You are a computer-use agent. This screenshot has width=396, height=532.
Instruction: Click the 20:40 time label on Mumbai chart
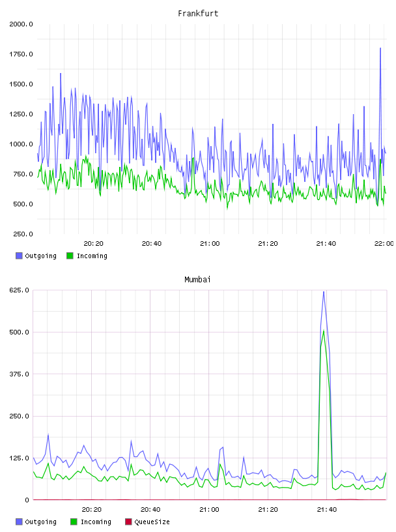(x=150, y=510)
